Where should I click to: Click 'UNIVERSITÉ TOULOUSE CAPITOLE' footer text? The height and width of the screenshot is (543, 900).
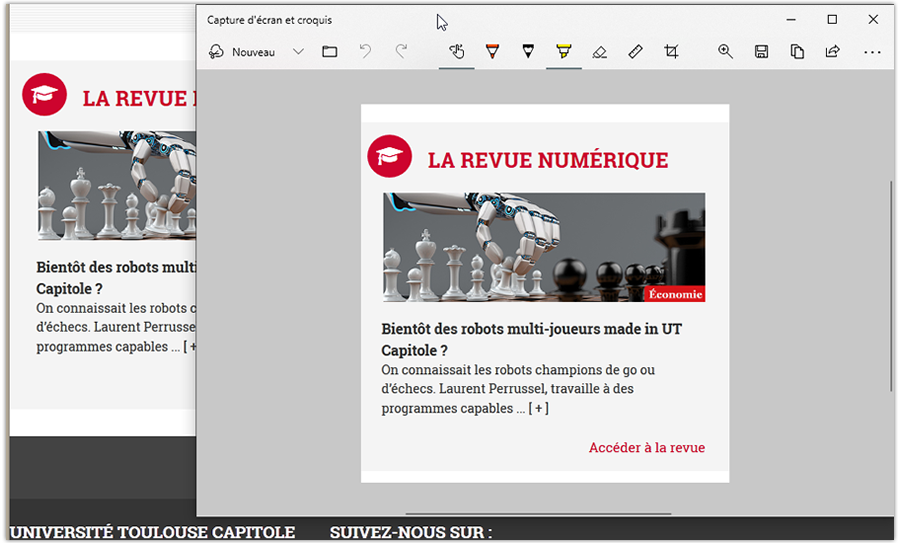(x=152, y=532)
